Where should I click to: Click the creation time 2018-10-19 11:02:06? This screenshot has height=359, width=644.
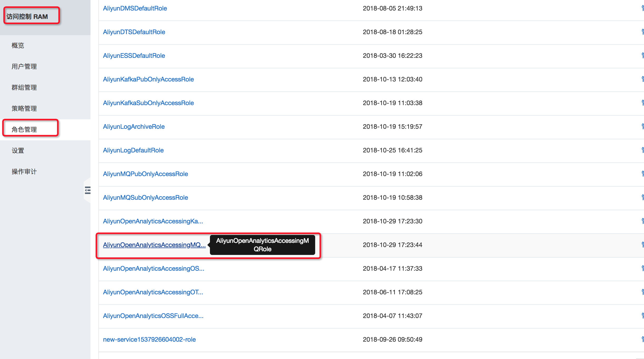coord(393,174)
